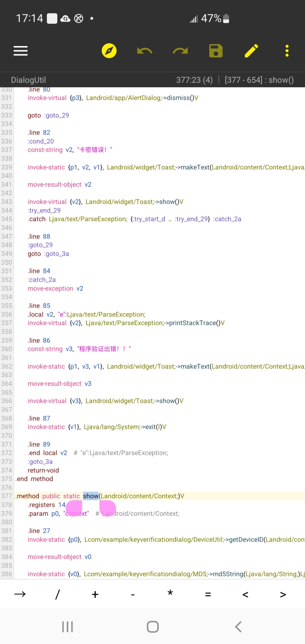The width and height of the screenshot is (305, 644).
Task: Tap Android home navigation button
Action: click(152, 627)
